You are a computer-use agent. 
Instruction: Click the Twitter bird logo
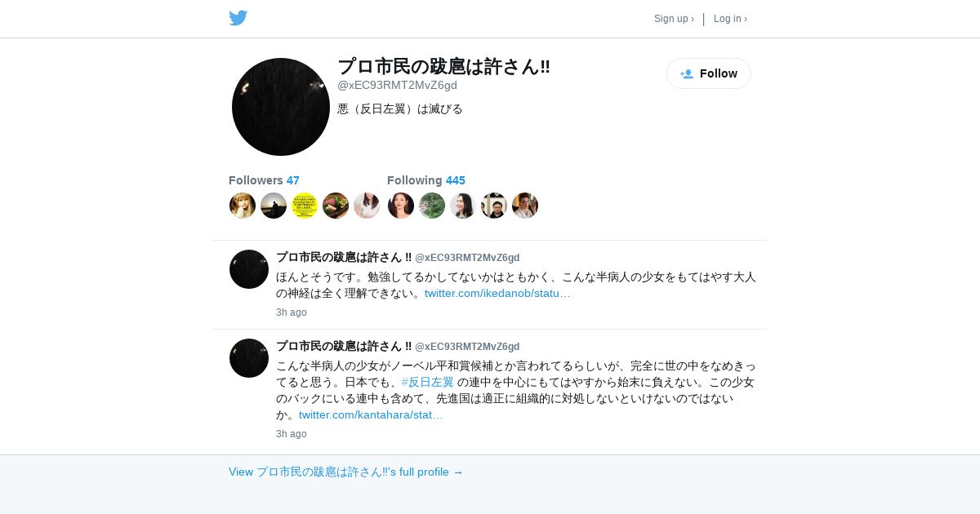(238, 18)
